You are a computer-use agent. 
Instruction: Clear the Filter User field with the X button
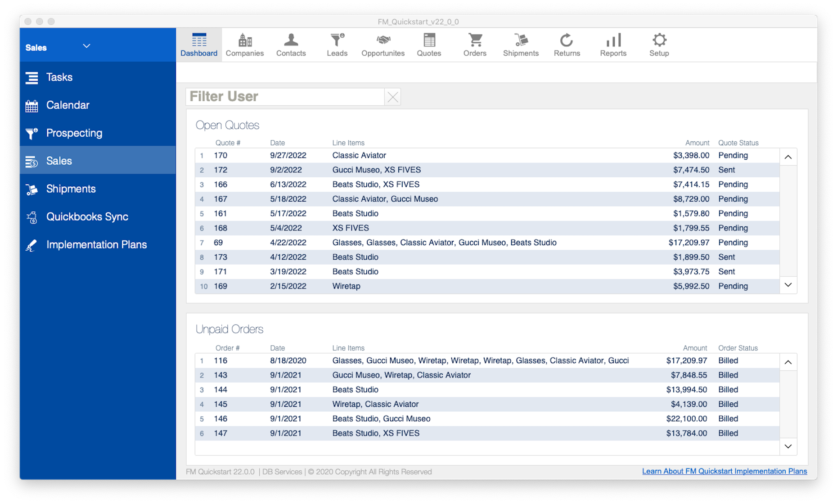pos(392,96)
